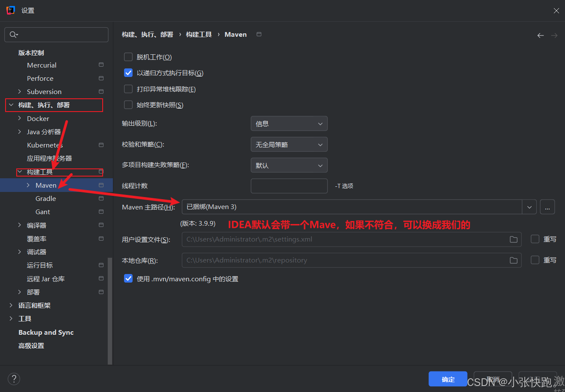Expand the Java 分析器 node
The width and height of the screenshot is (565, 392).
click(19, 132)
